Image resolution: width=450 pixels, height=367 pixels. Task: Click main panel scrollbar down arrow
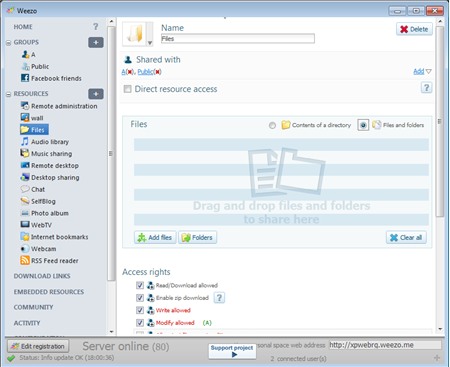coord(440,329)
